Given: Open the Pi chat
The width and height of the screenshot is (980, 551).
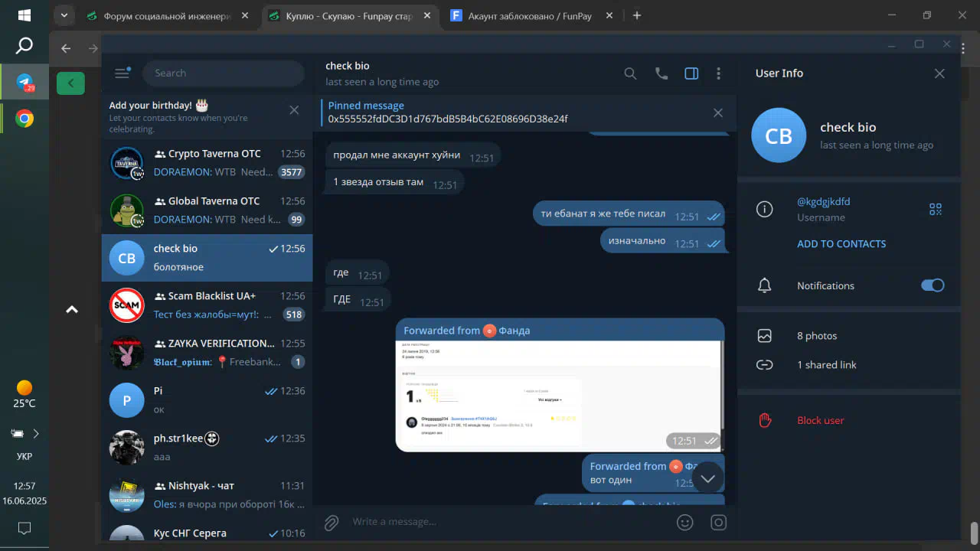Looking at the screenshot, I should tap(207, 400).
